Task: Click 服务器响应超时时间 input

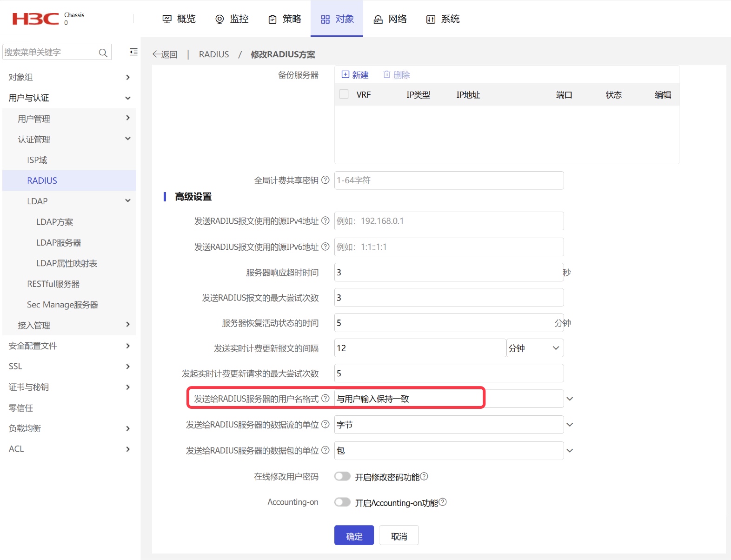Action: click(x=449, y=272)
